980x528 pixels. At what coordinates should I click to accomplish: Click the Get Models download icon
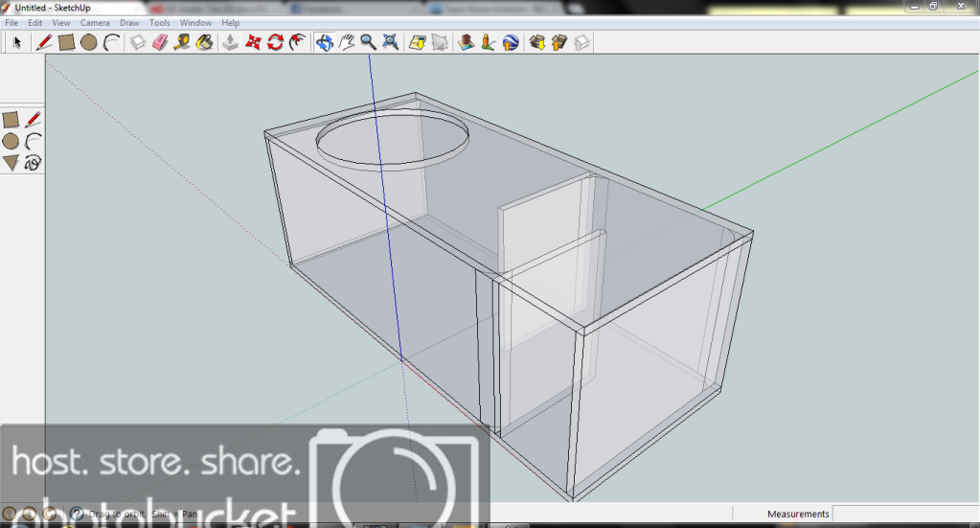click(536, 42)
